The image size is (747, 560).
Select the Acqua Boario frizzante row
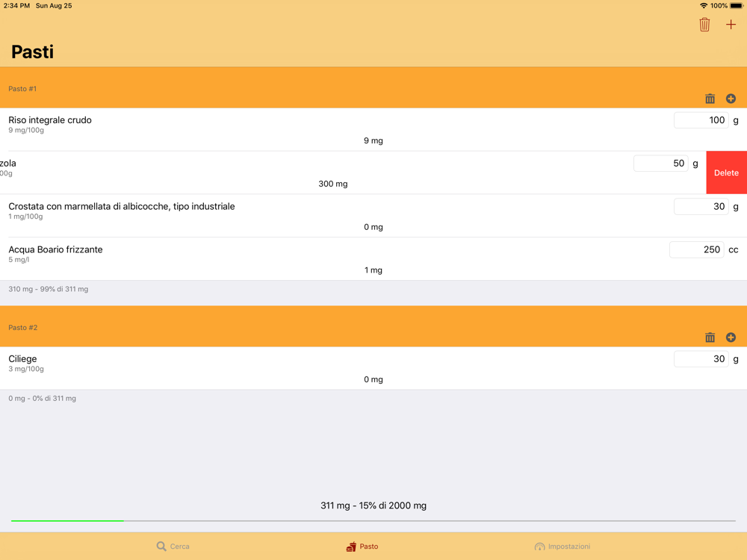[x=373, y=259]
